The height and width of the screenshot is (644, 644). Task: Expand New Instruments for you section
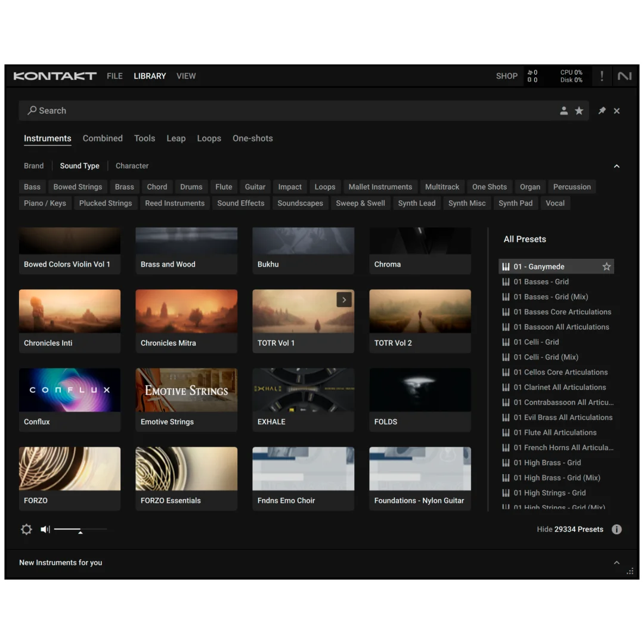click(617, 563)
